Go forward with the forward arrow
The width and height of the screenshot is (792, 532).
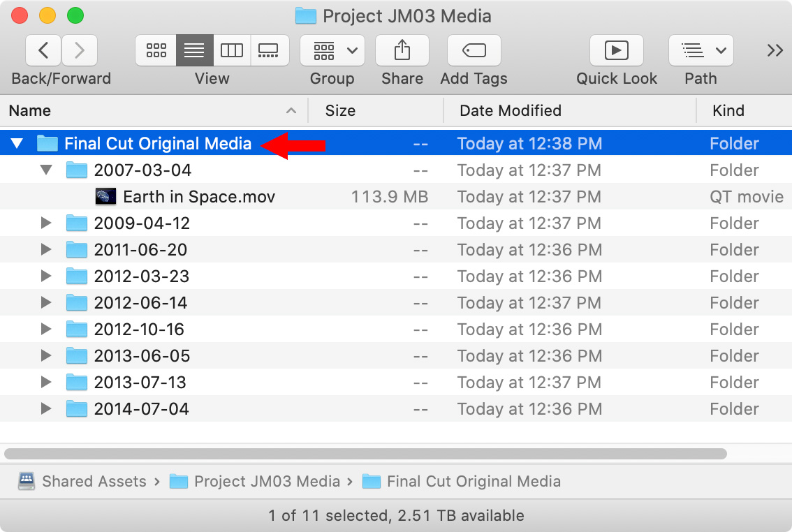tap(80, 50)
